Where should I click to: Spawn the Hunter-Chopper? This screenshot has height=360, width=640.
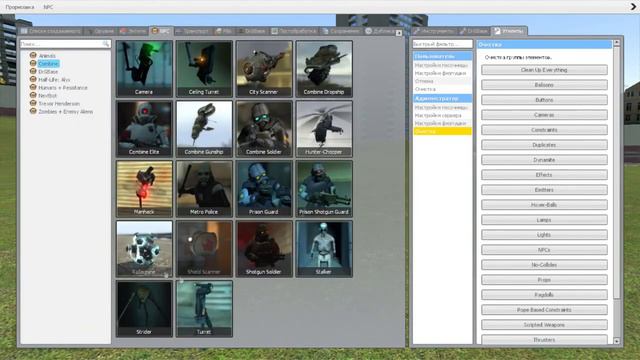point(324,129)
